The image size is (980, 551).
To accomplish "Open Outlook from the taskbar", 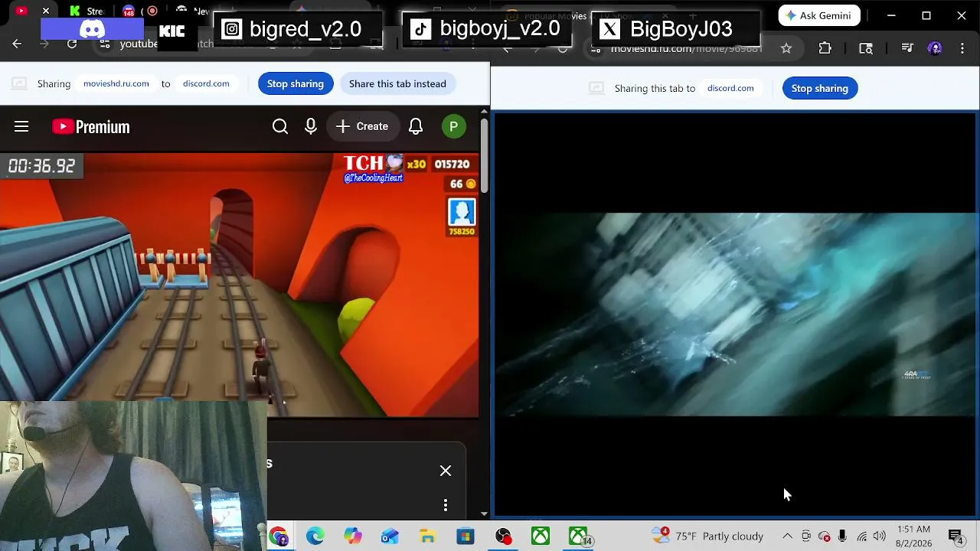I will tap(390, 536).
